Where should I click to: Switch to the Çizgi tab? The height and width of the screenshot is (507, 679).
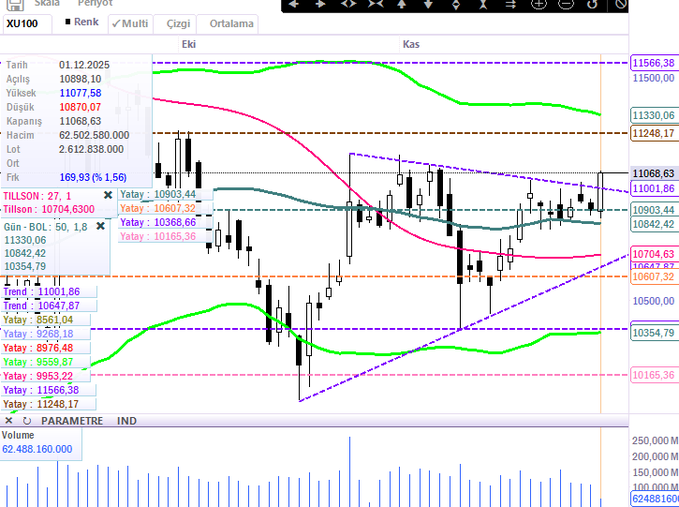178,24
